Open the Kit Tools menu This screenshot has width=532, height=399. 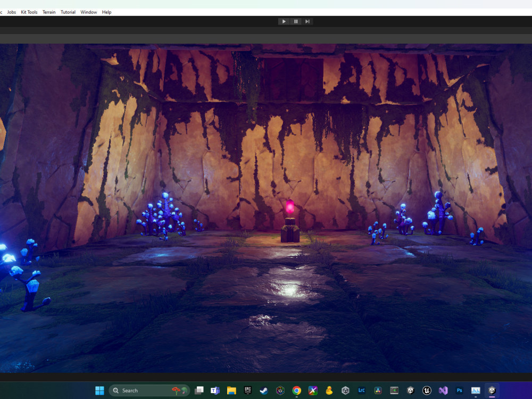coord(29,12)
